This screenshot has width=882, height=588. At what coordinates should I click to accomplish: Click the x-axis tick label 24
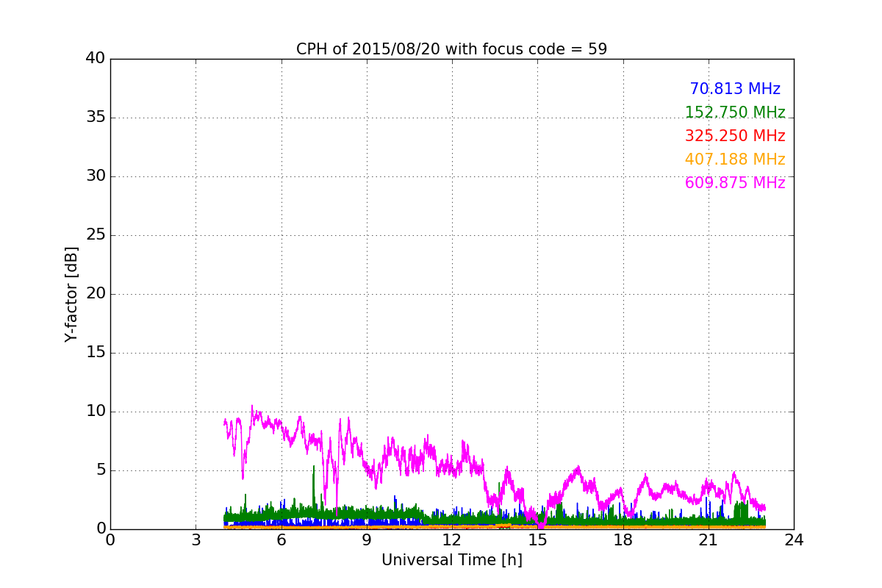[794, 540]
